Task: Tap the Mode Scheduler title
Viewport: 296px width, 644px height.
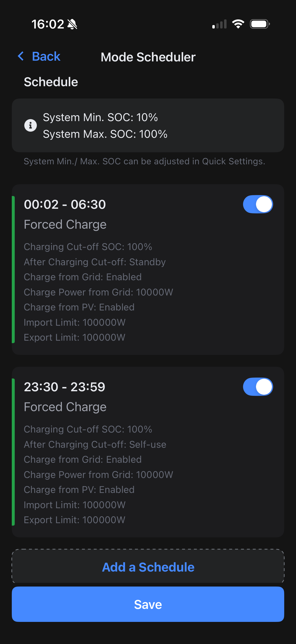Action: pyautogui.click(x=148, y=57)
